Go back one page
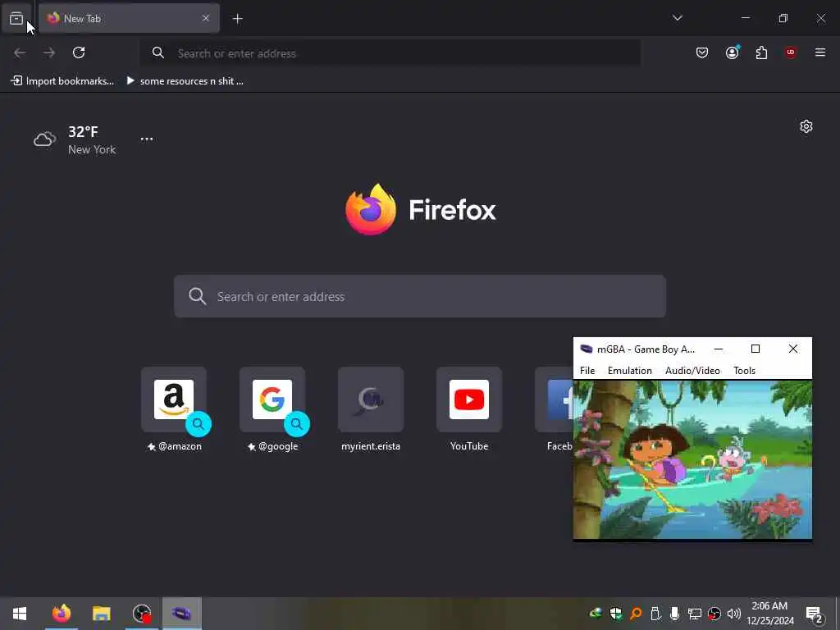Image resolution: width=840 pixels, height=630 pixels. (x=20, y=52)
